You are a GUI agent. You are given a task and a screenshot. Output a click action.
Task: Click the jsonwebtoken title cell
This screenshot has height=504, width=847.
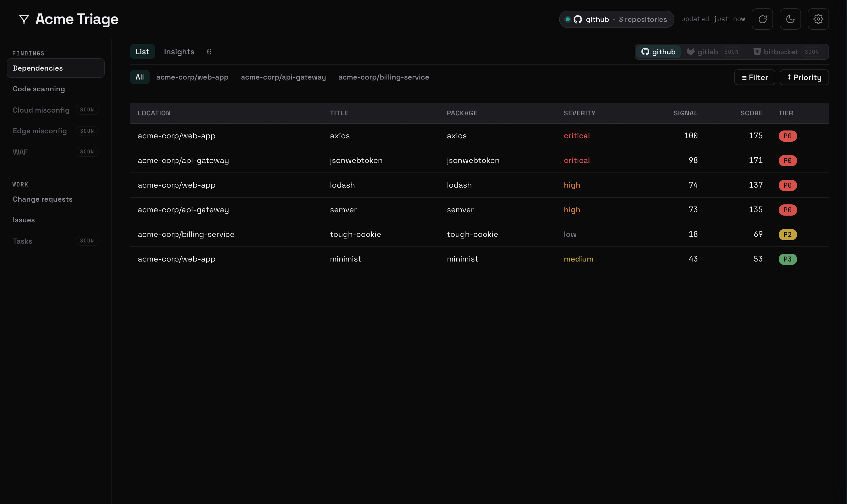356,161
